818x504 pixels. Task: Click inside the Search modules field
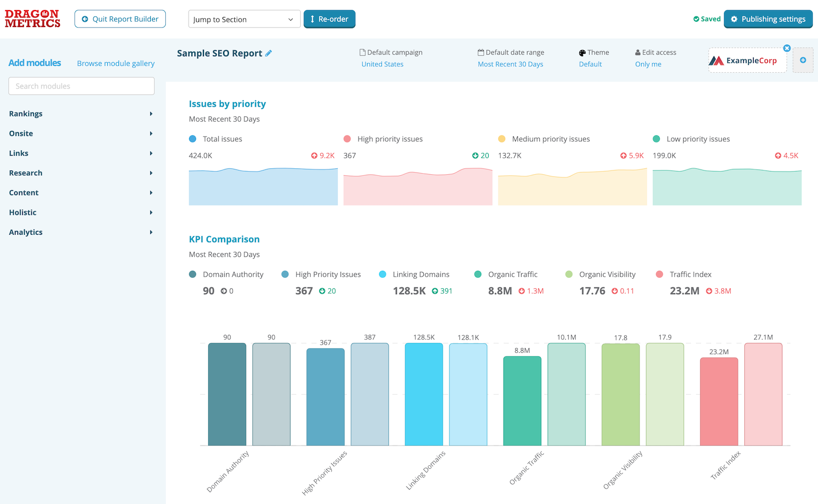tap(81, 86)
